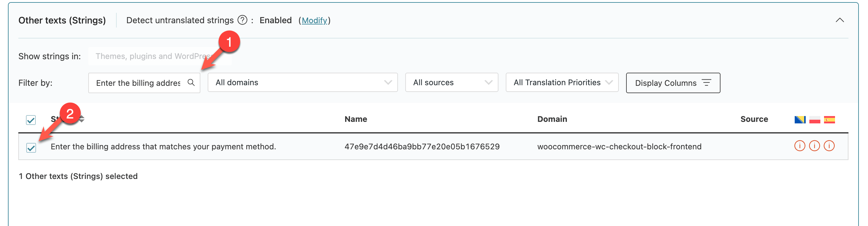Click the Display Columns button
868x226 pixels.
pos(673,83)
